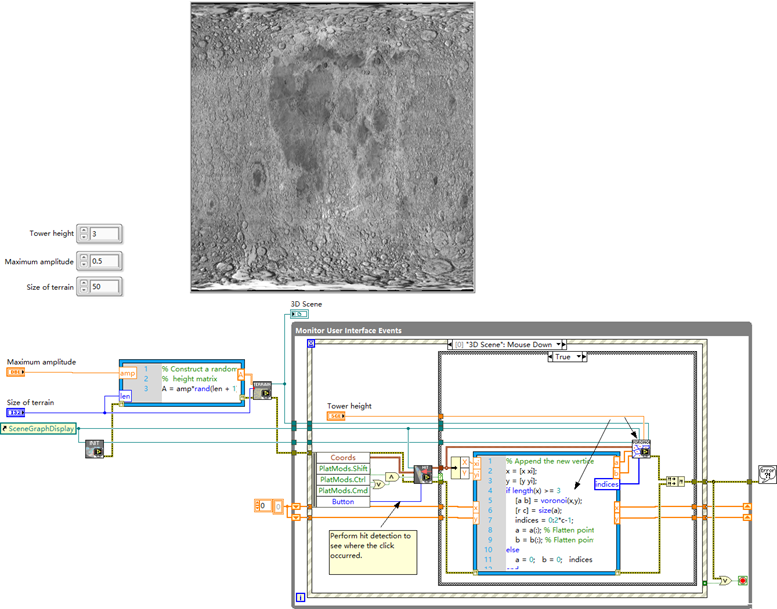Select the amp input of MathScript node
Image resolution: width=777 pixels, height=609 pixels.
pyautogui.click(x=128, y=373)
